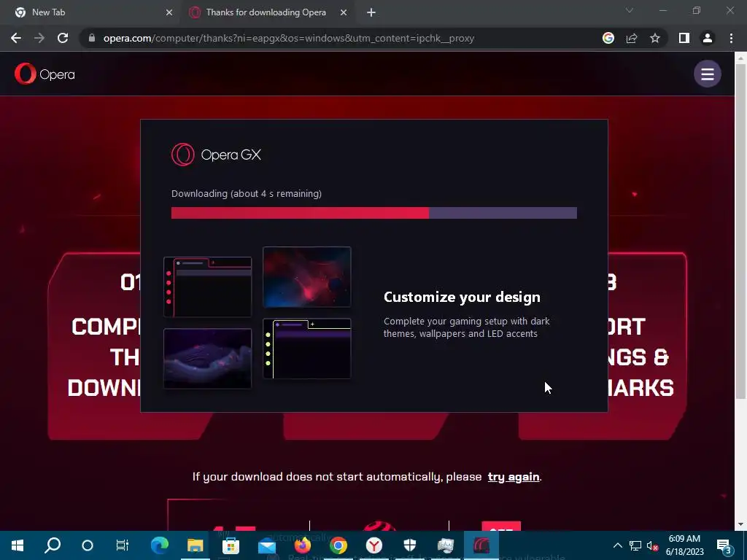
Task: Open the computer monitor app on the taskbar
Action: click(446, 545)
